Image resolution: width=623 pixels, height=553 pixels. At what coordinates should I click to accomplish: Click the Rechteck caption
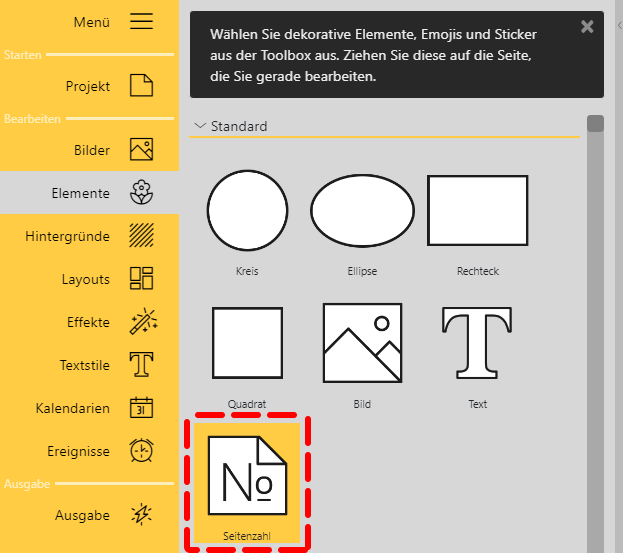tap(478, 271)
